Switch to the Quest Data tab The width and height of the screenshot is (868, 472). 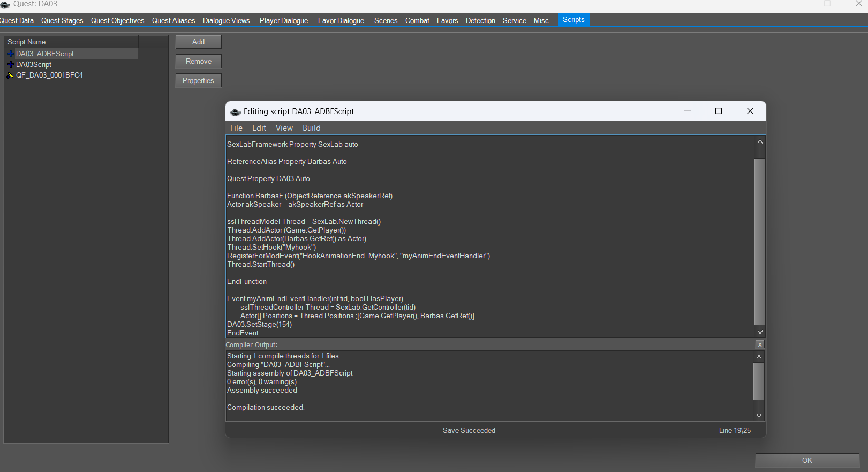pos(17,20)
